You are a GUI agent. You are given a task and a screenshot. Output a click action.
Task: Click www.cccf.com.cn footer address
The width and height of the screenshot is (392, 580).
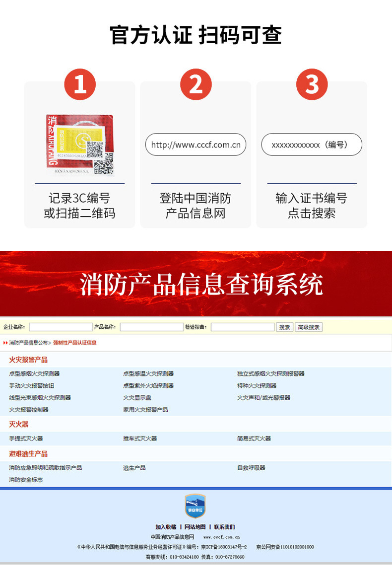pyautogui.click(x=221, y=537)
